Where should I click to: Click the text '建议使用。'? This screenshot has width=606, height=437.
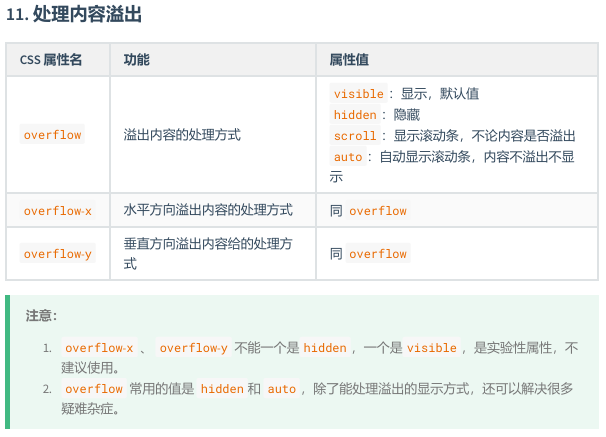[90, 367]
